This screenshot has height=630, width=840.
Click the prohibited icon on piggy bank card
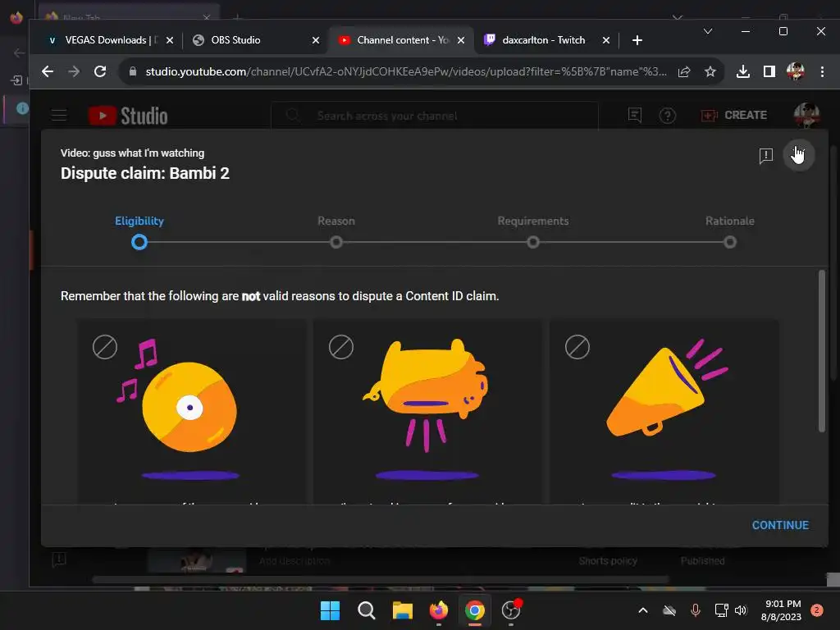tap(341, 347)
